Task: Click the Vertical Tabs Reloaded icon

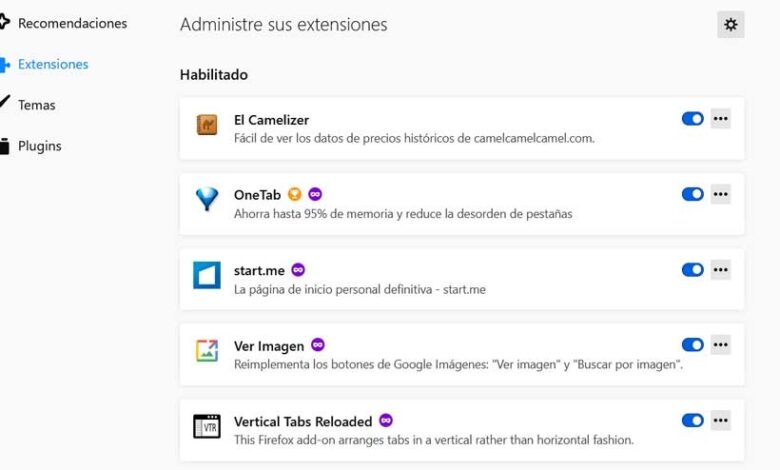Action: tap(207, 427)
